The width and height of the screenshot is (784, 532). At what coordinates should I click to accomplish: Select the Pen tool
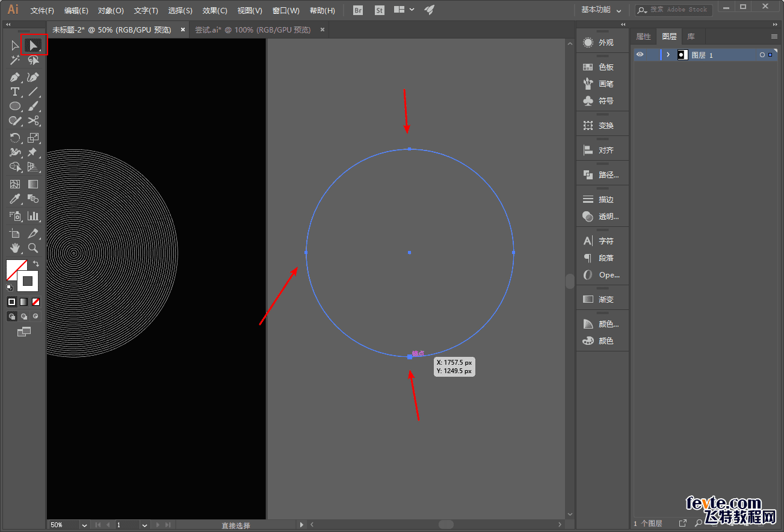coord(15,77)
